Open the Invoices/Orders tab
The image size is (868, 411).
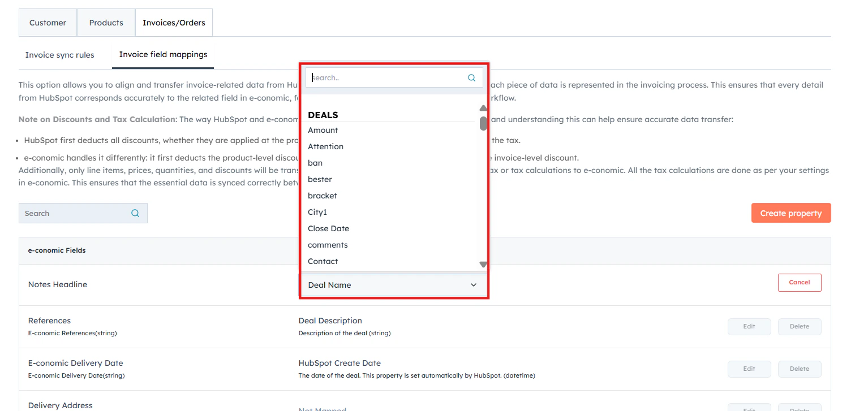(x=174, y=23)
